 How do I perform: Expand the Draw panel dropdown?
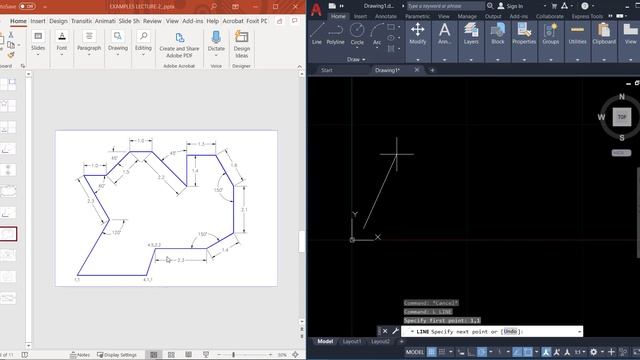pos(356,60)
